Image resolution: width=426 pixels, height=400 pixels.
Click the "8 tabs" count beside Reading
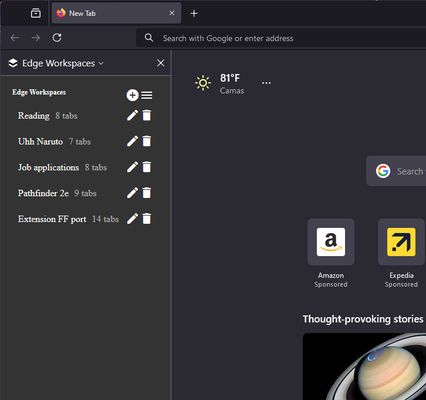click(x=66, y=116)
